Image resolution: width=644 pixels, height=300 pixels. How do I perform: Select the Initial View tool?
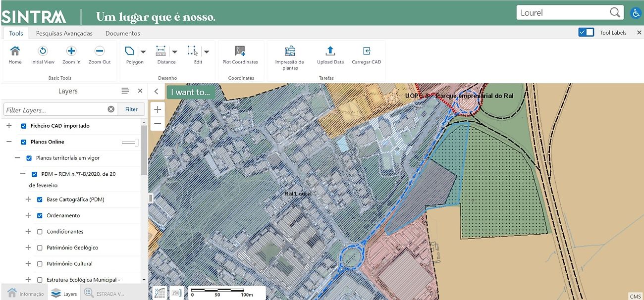[43, 51]
